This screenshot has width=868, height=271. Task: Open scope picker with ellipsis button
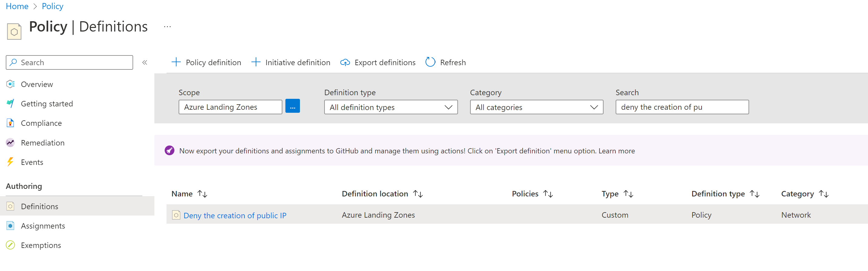292,106
